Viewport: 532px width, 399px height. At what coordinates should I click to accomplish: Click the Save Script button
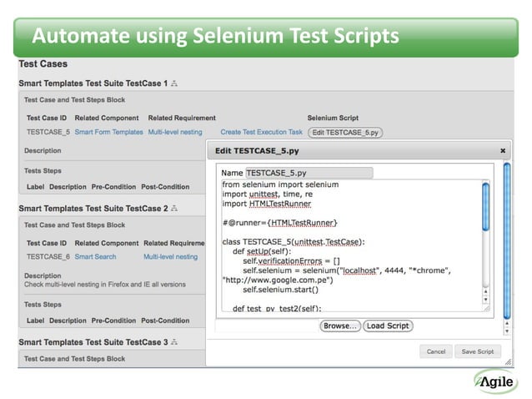[x=478, y=351]
